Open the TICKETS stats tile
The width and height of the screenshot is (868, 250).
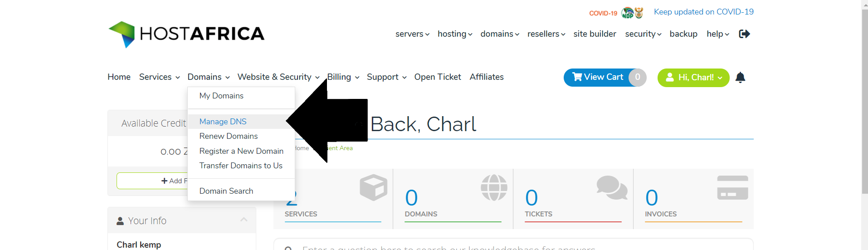pyautogui.click(x=573, y=199)
